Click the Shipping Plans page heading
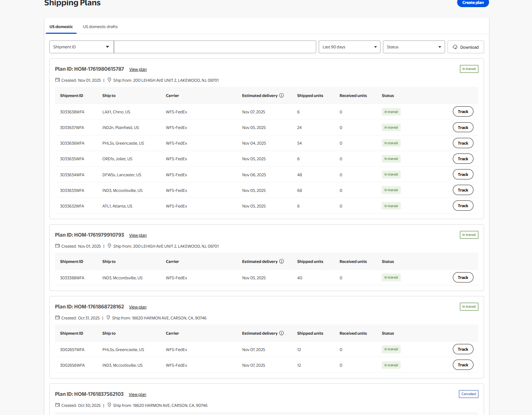 [x=72, y=3]
